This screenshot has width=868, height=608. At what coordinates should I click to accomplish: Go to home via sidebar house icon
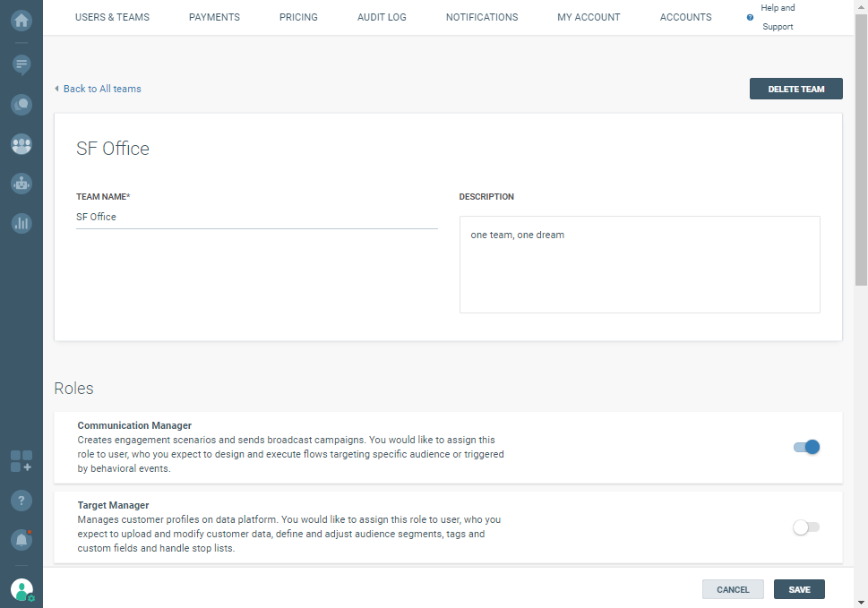point(21,20)
